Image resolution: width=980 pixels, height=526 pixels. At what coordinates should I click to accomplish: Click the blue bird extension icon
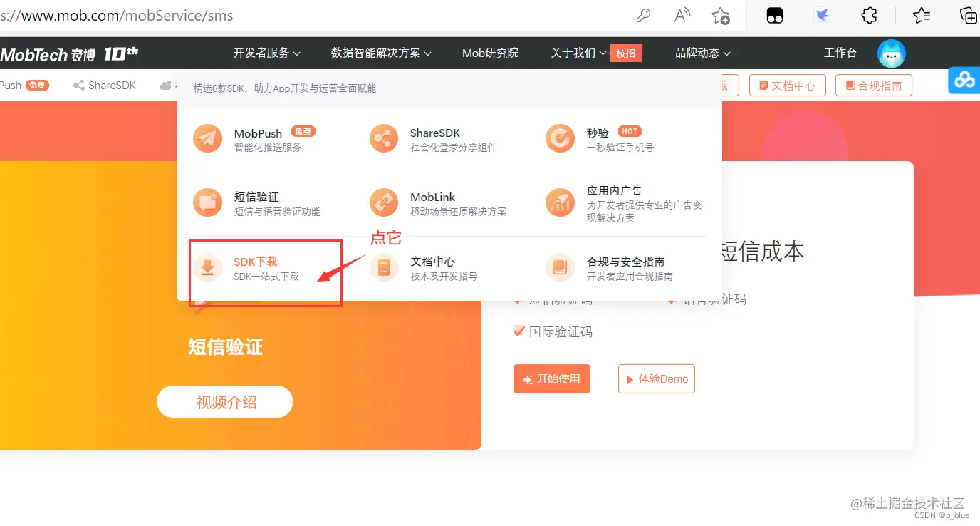point(822,15)
